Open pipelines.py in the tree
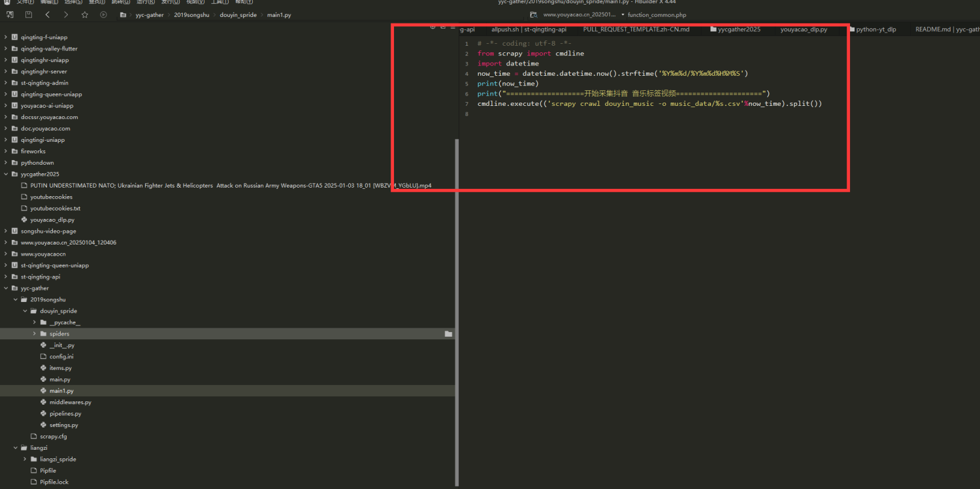This screenshot has width=980, height=489. tap(65, 414)
